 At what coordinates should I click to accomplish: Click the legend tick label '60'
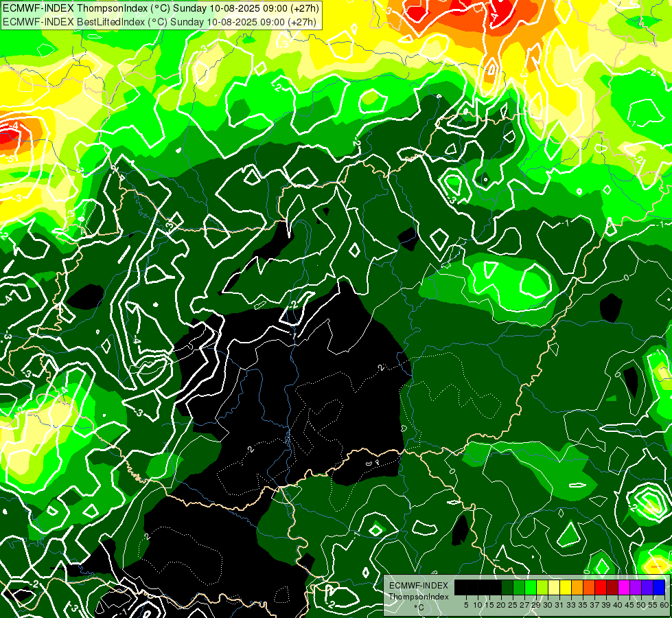pyautogui.click(x=664, y=605)
